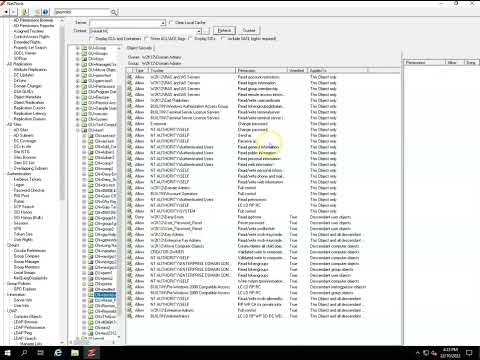Click the ACE icon on Cert Publishers row
The height and width of the screenshot is (360, 480).
point(130,100)
